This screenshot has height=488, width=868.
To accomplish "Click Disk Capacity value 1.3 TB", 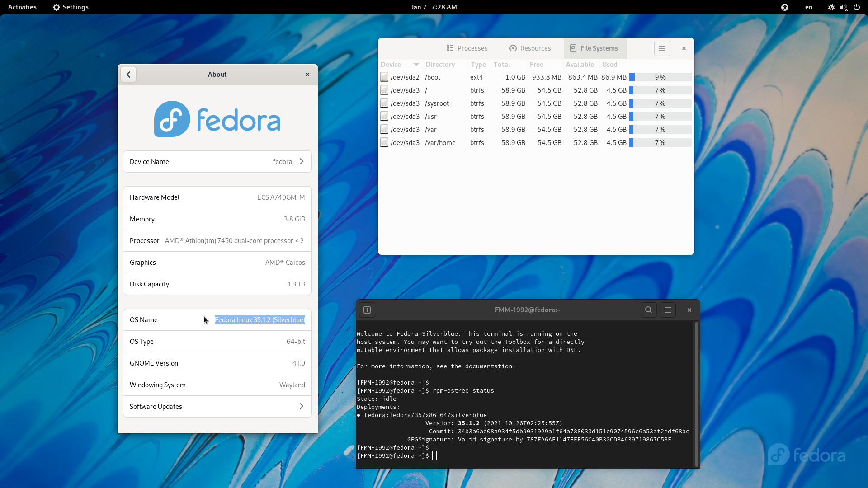I will click(297, 284).
